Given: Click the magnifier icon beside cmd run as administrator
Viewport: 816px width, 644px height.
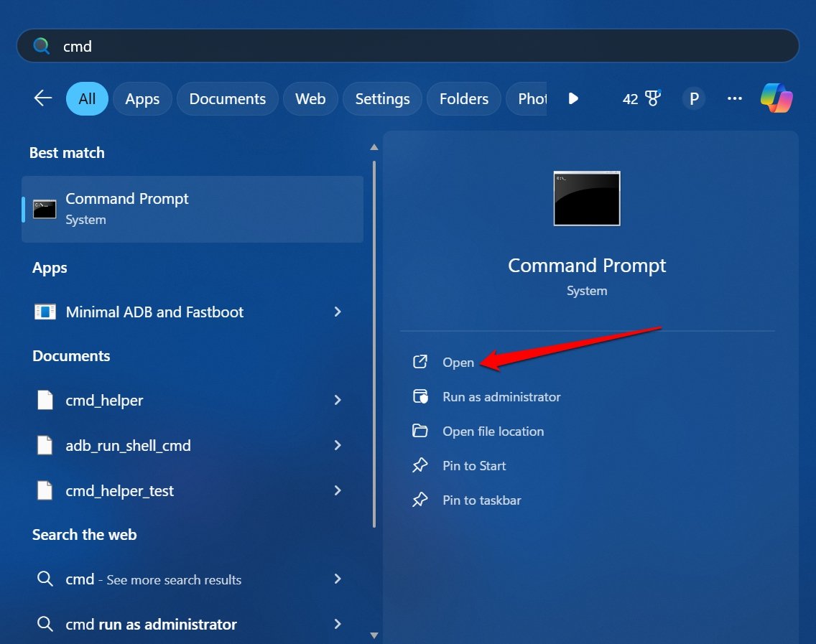Looking at the screenshot, I should pos(45,624).
